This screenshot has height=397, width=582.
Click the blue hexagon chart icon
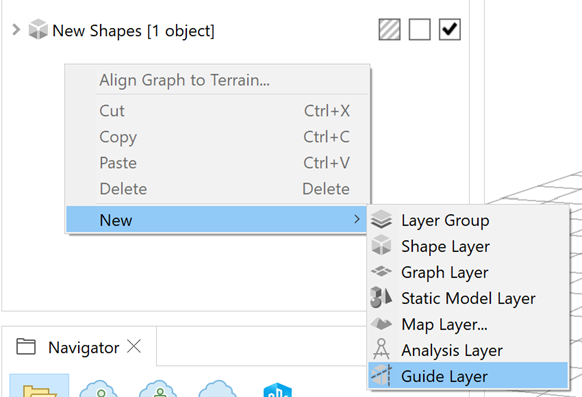click(x=277, y=390)
